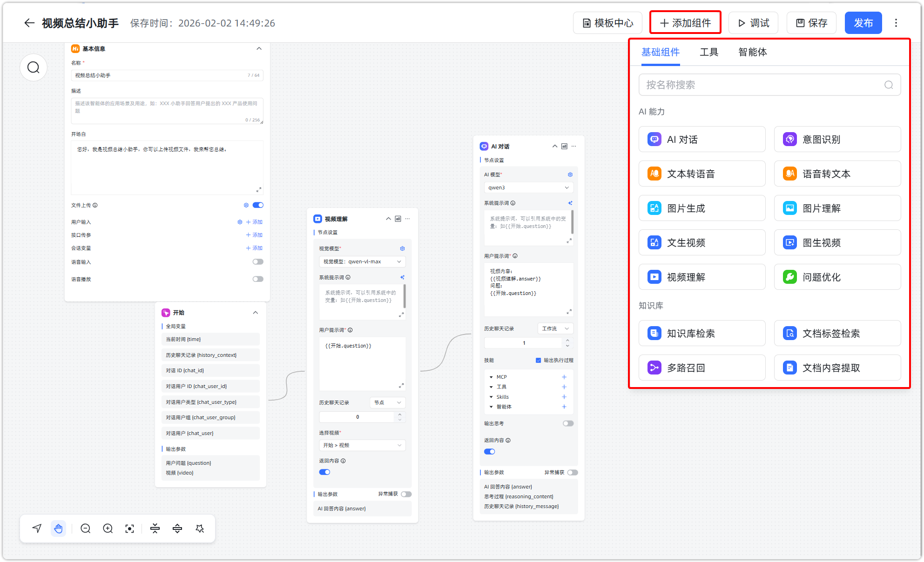Select the hand pan tool
Image resolution: width=924 pixels, height=562 pixels.
tap(58, 529)
